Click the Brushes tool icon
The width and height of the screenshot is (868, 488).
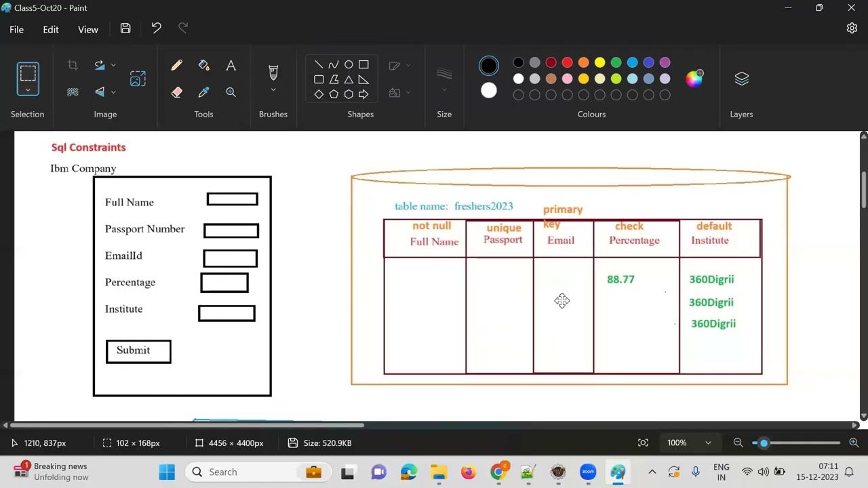click(273, 72)
